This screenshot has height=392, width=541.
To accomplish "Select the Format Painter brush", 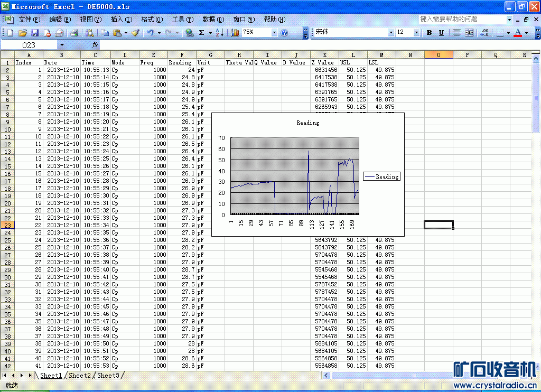I will pos(136,33).
